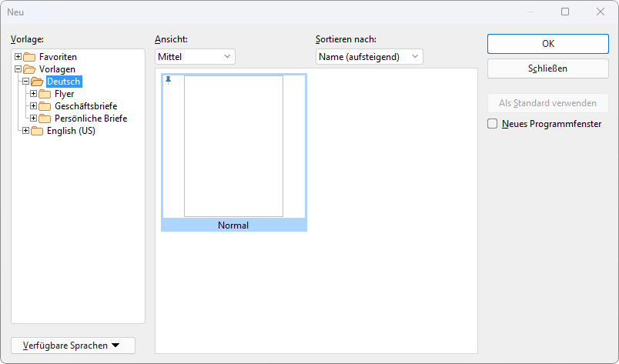Click Als Standard verwenden button
Image resolution: width=619 pixels, height=364 pixels.
[548, 103]
